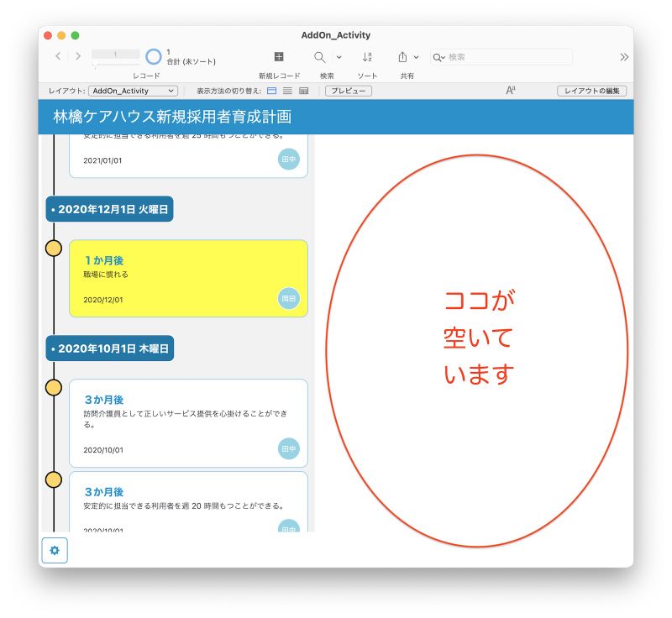Click the record slider in the toolbar
672x618 pixels.
click(116, 65)
